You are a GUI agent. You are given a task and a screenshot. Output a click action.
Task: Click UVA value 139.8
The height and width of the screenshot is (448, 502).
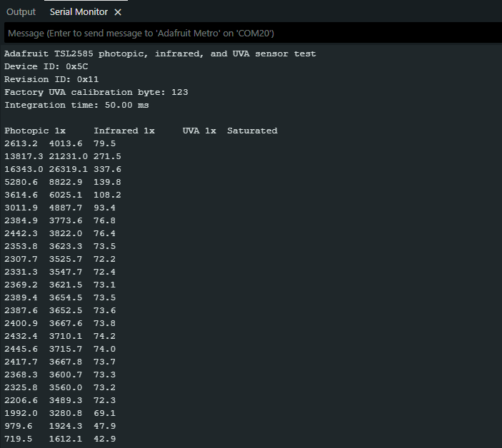click(107, 182)
